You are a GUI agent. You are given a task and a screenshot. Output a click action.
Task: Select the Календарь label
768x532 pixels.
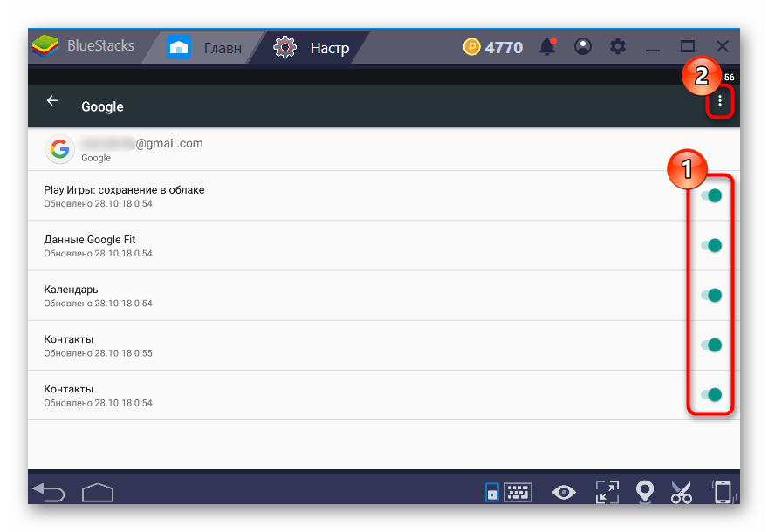[x=71, y=290]
